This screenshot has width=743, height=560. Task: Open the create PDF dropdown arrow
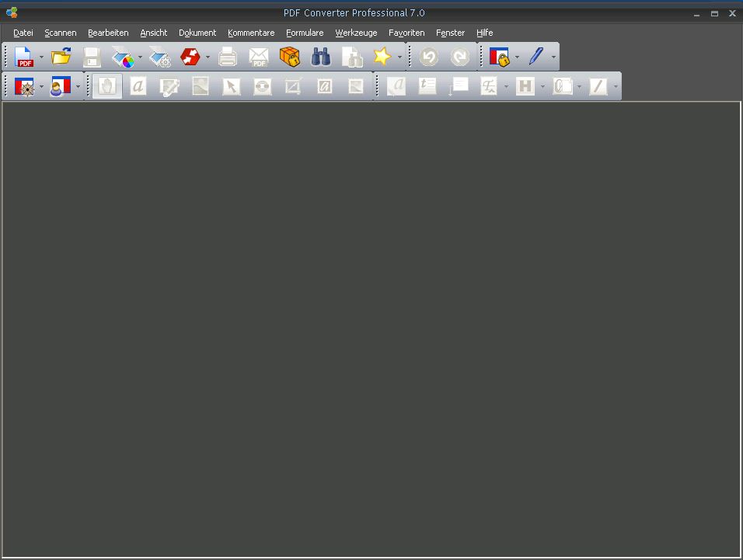point(41,57)
